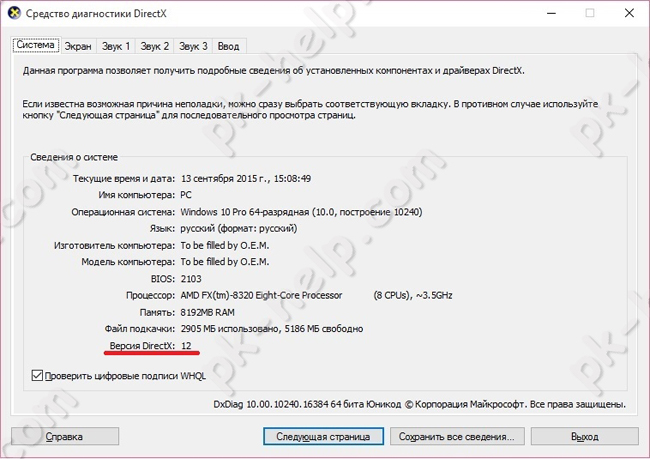Screen dimensions: 650x459
Task: Click the page file value 2905 МБ
Action: point(272,329)
